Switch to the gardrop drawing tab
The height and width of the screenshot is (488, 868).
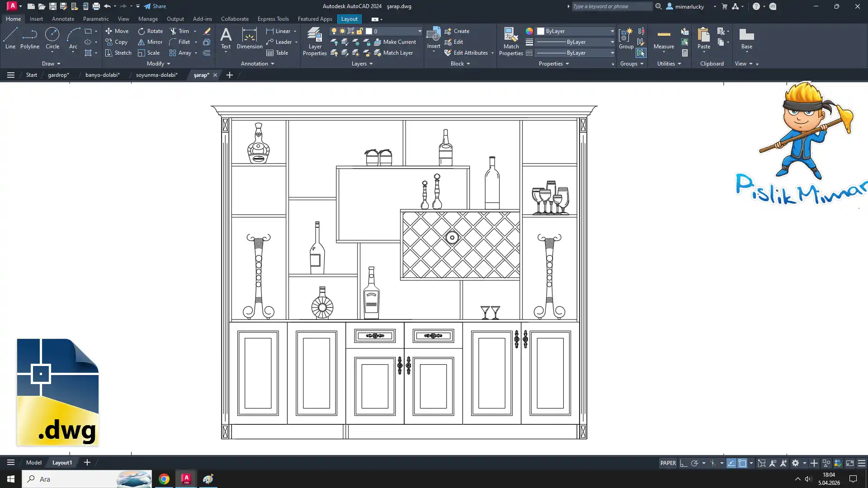58,75
